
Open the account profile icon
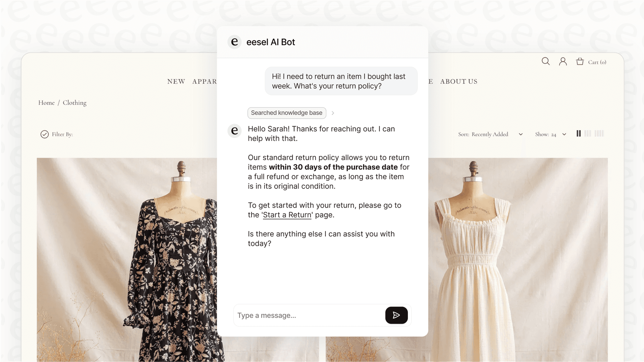(x=563, y=61)
